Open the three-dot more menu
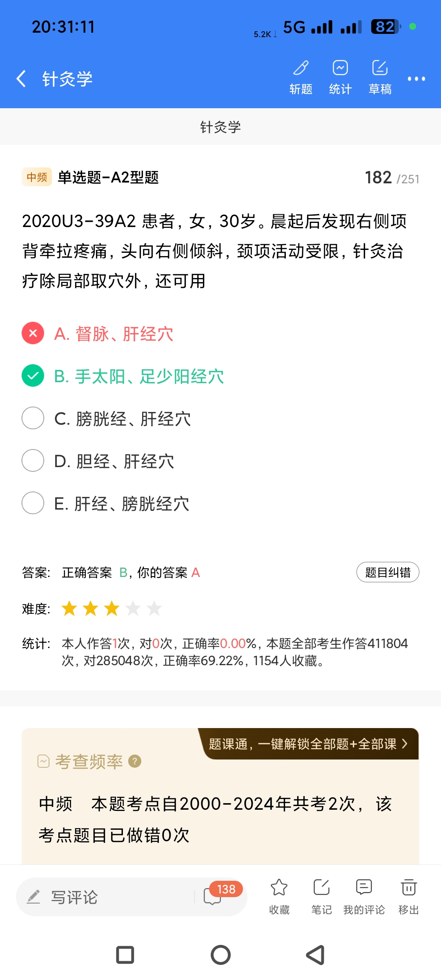The image size is (441, 980). (416, 79)
